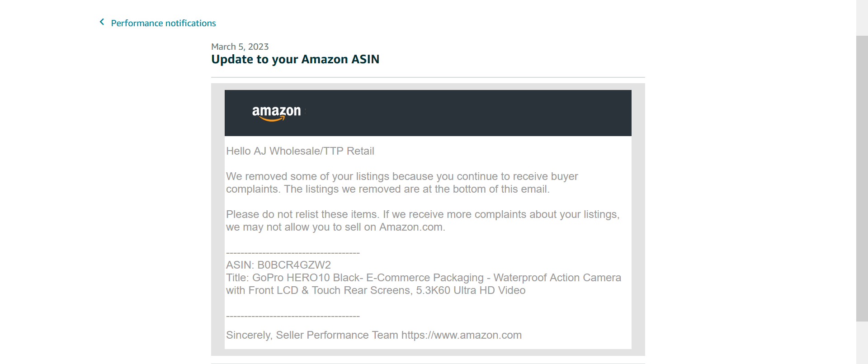
Task: Open the Performance notifications link
Action: click(163, 23)
